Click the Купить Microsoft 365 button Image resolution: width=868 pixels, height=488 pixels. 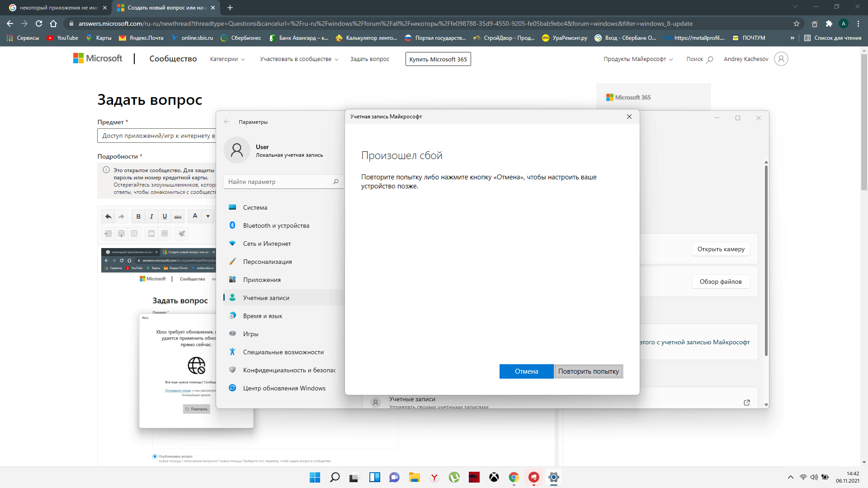pyautogui.click(x=438, y=59)
